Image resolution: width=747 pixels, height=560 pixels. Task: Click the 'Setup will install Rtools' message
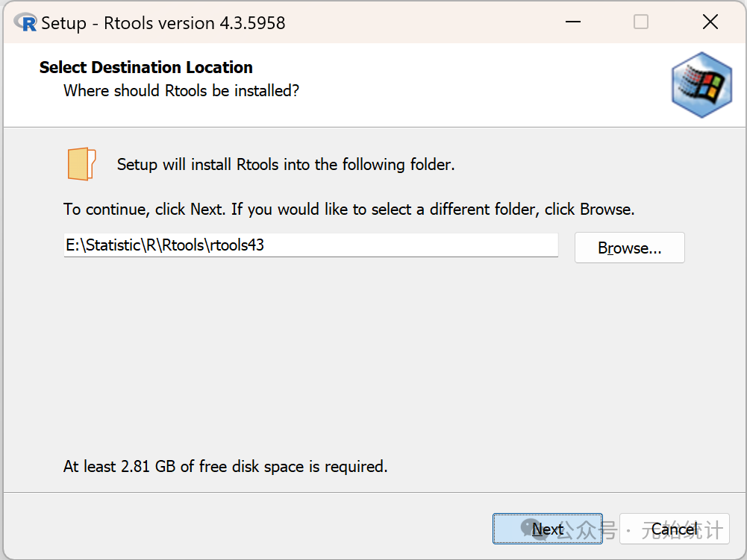point(286,165)
